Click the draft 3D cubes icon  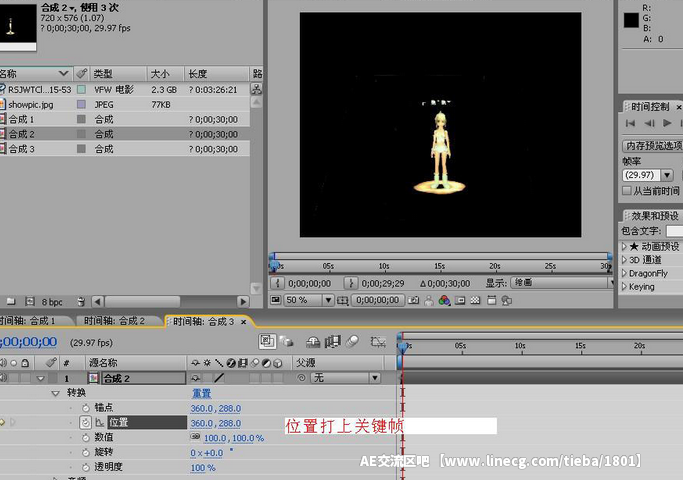pos(287,342)
